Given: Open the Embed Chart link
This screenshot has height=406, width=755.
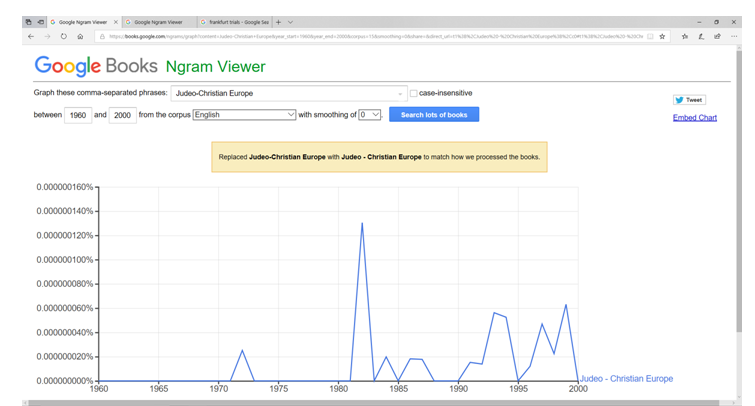Looking at the screenshot, I should tap(695, 118).
